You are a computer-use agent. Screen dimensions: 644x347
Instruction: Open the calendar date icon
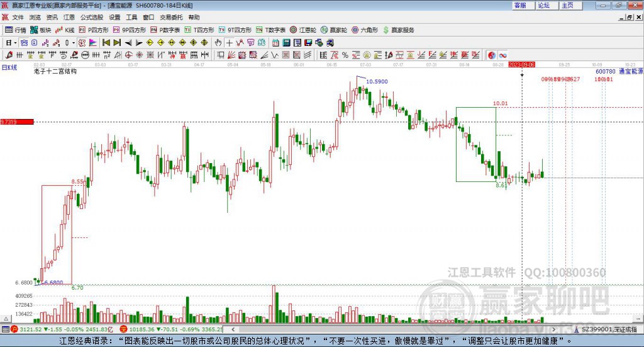coord(275,43)
